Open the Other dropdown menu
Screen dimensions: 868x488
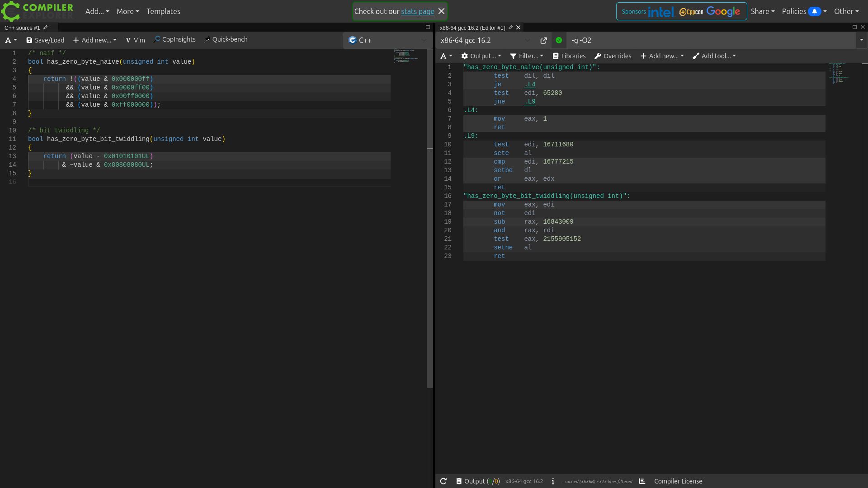click(846, 11)
